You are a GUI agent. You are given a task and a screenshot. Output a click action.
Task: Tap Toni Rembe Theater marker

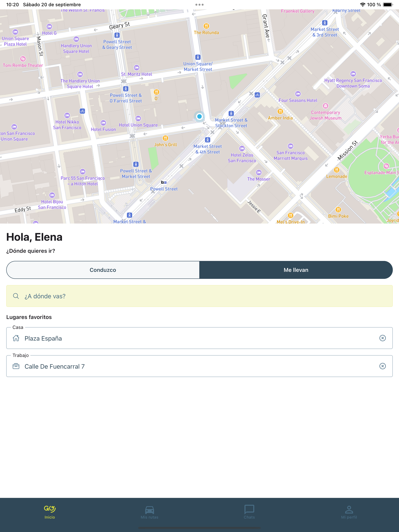click(23, 59)
